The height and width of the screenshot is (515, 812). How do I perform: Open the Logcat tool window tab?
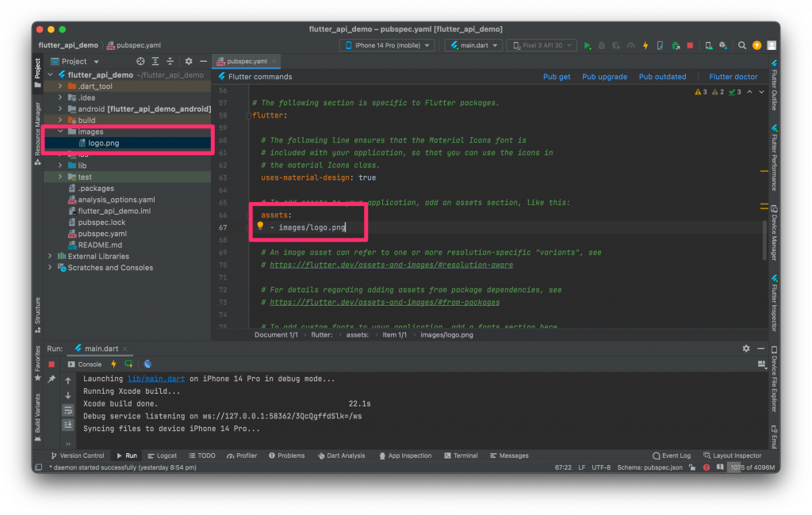[x=162, y=456]
